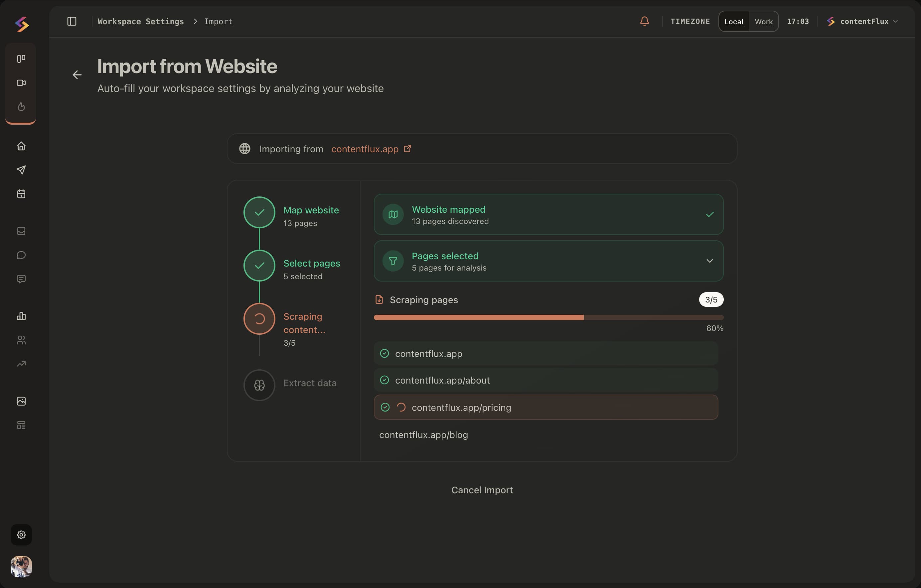Click the Map website step circle
Viewport: 921px width, 588px height.
pyautogui.click(x=259, y=213)
